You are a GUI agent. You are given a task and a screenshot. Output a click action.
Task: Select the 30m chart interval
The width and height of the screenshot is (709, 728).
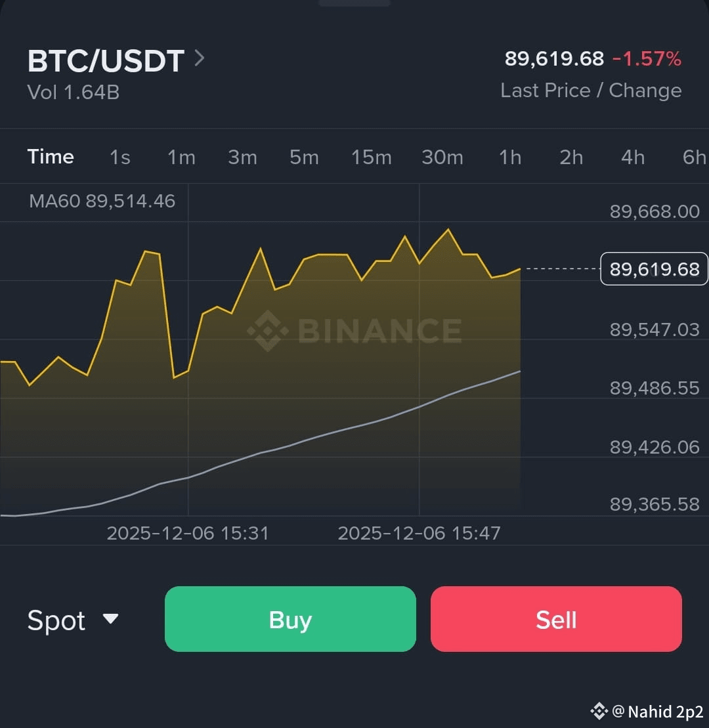click(442, 158)
